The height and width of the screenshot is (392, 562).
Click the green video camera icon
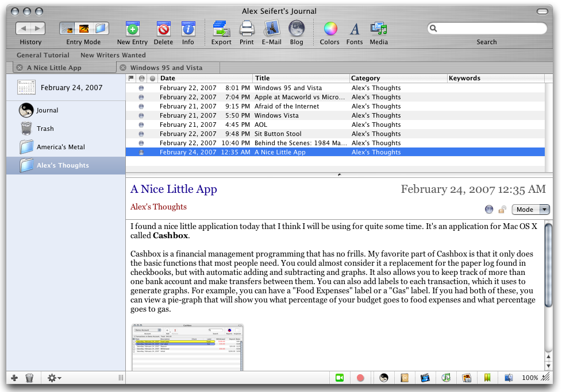click(x=340, y=378)
